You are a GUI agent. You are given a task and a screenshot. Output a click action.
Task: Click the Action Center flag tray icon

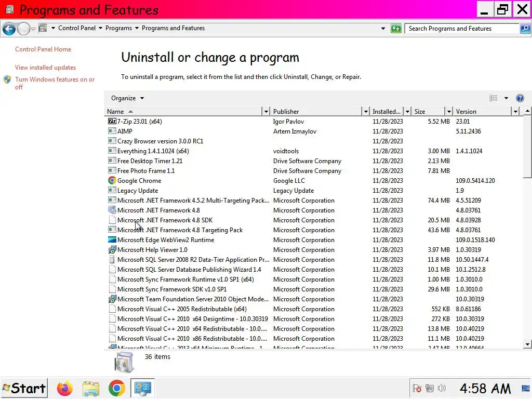click(417, 388)
